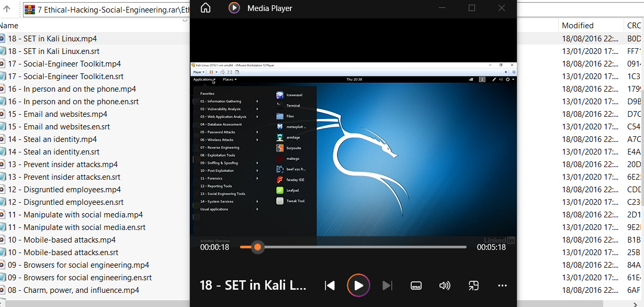Select 18 - SET in Kali Linux.mp4
Image resolution: width=644 pixels, height=307 pixels.
click(52, 38)
